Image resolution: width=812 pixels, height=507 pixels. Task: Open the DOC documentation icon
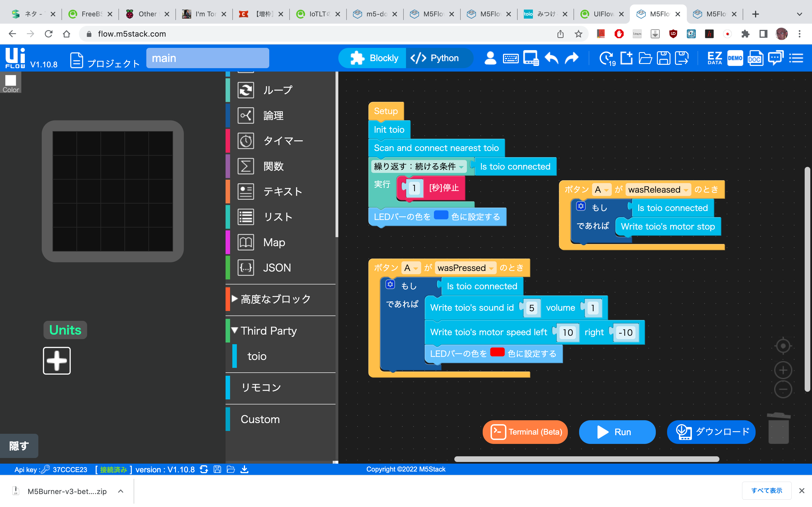pos(755,58)
